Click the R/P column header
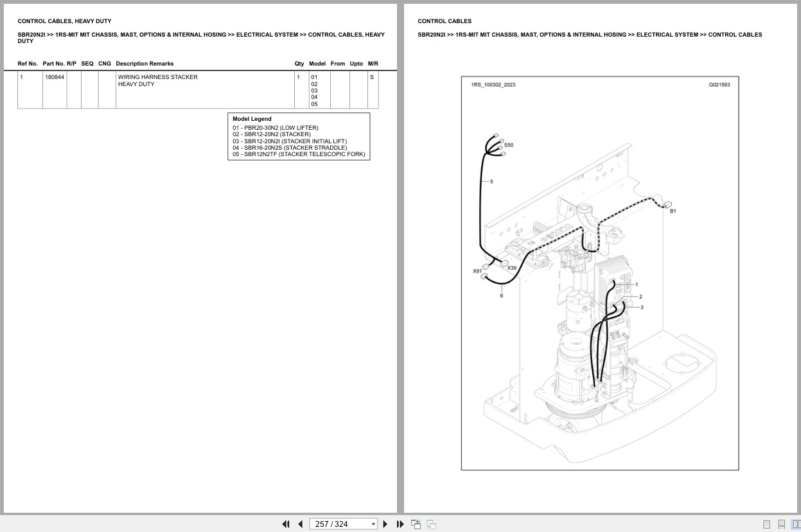 click(71, 64)
